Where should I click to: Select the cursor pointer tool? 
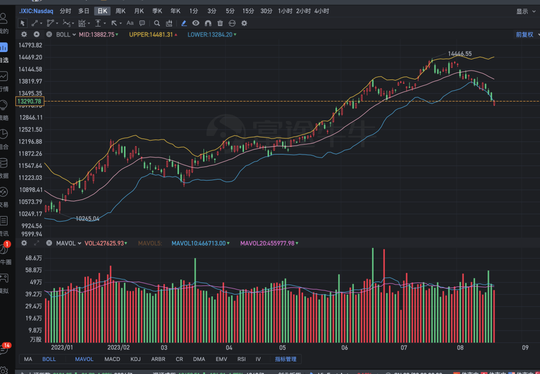[x=23, y=23]
